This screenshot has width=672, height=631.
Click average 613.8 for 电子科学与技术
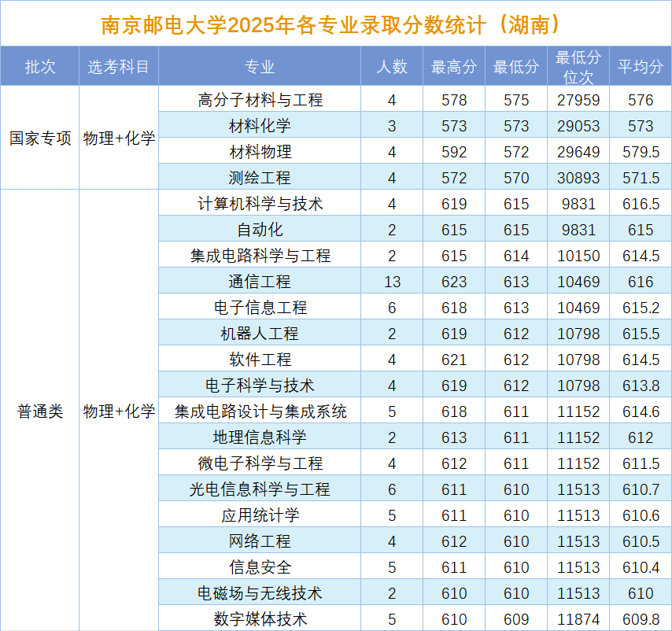(641, 385)
